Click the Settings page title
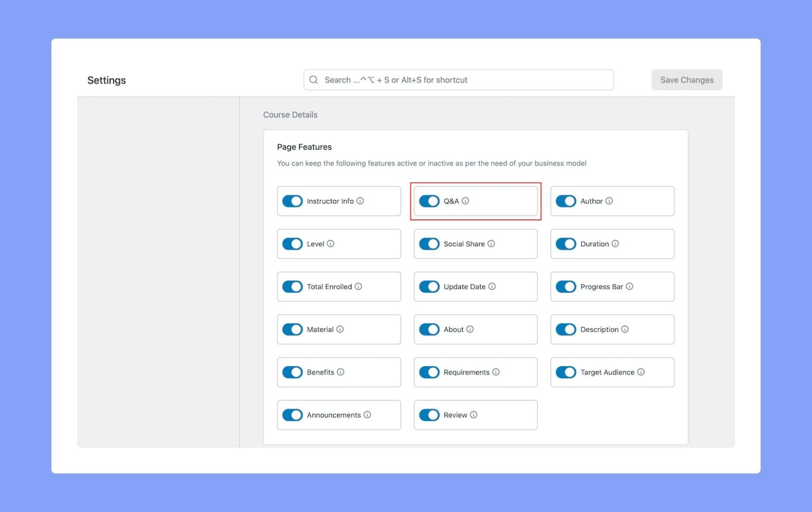Screen dimensions: 812x512 click(106, 80)
